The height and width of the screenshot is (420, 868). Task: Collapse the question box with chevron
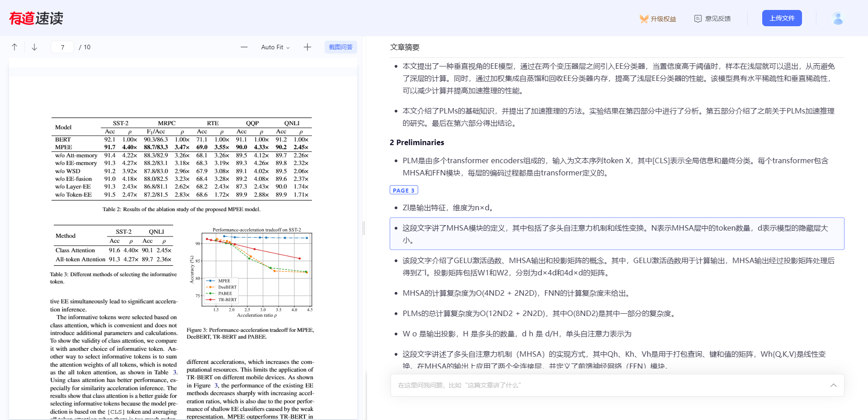[834, 385]
